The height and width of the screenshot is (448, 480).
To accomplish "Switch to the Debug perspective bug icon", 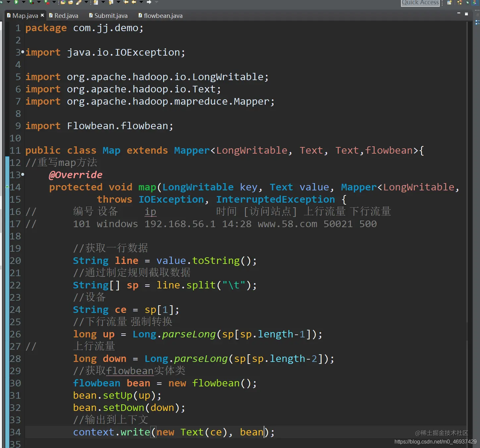I will point(467,3).
